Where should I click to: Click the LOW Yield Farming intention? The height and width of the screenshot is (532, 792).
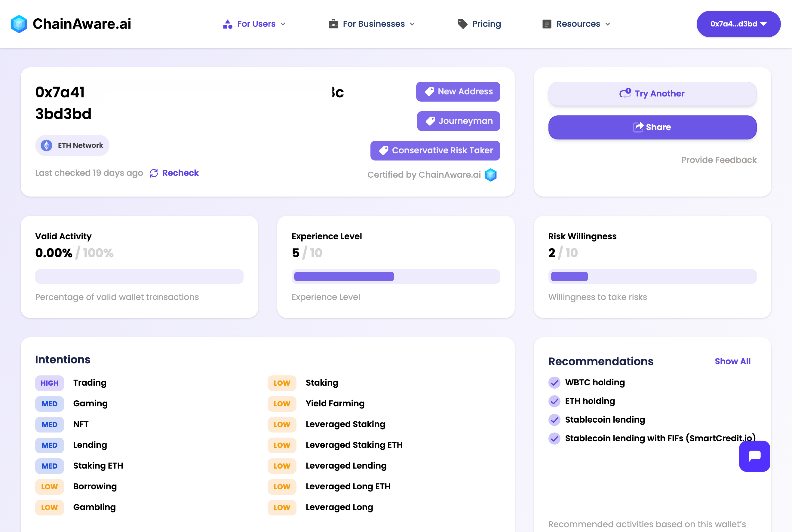(316, 404)
